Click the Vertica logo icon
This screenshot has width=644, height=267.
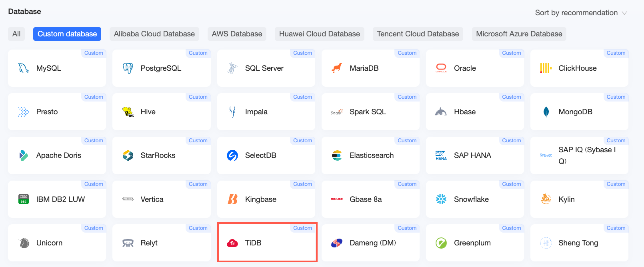[128, 199]
